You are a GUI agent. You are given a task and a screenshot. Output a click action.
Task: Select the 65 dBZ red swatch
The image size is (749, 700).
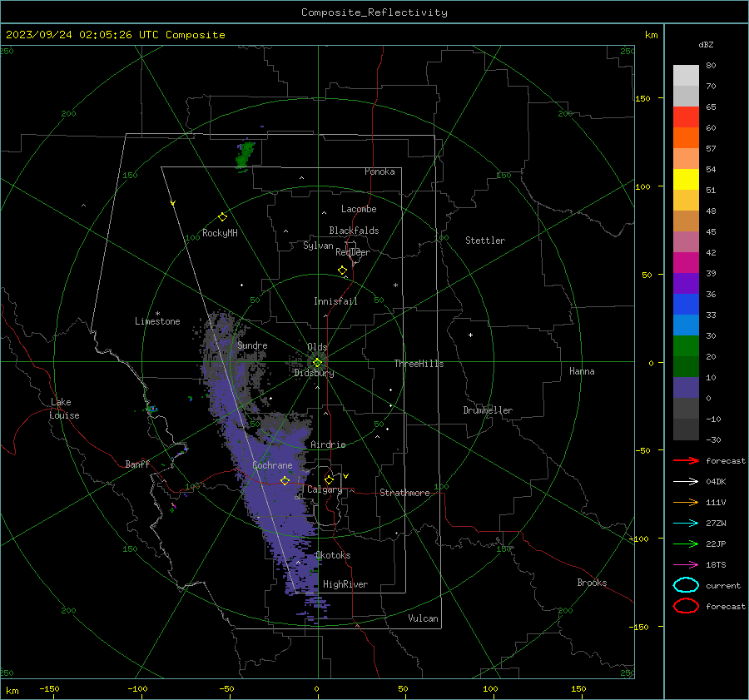[x=686, y=117]
